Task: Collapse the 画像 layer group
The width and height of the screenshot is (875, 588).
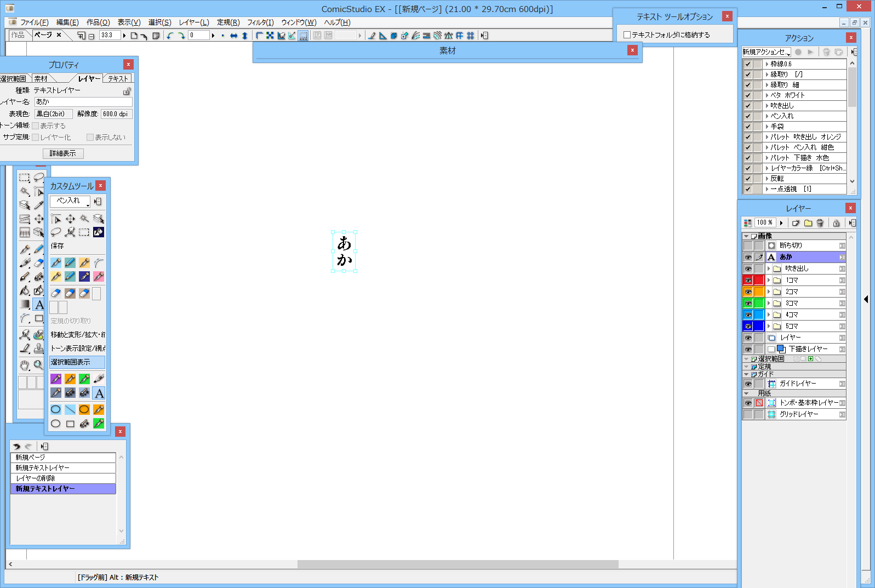Action: [746, 236]
